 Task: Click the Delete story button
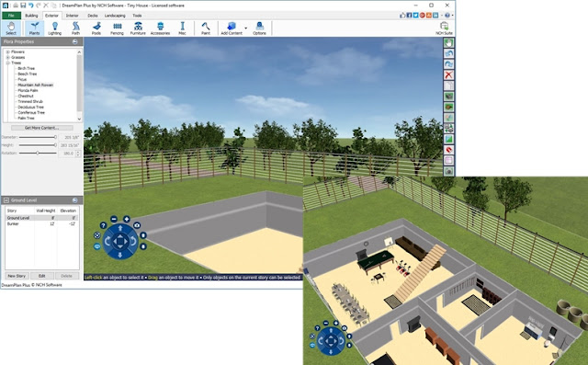[x=67, y=276]
